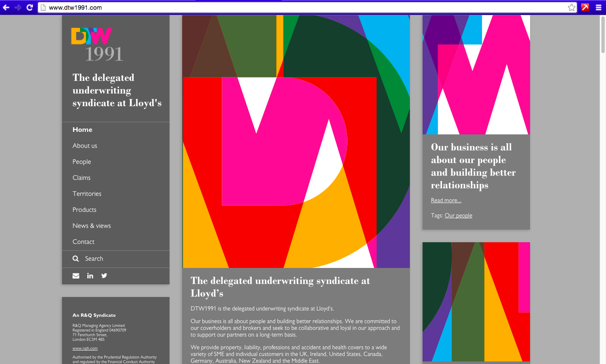Open News & views section
The width and height of the screenshot is (606, 364).
[x=92, y=226]
